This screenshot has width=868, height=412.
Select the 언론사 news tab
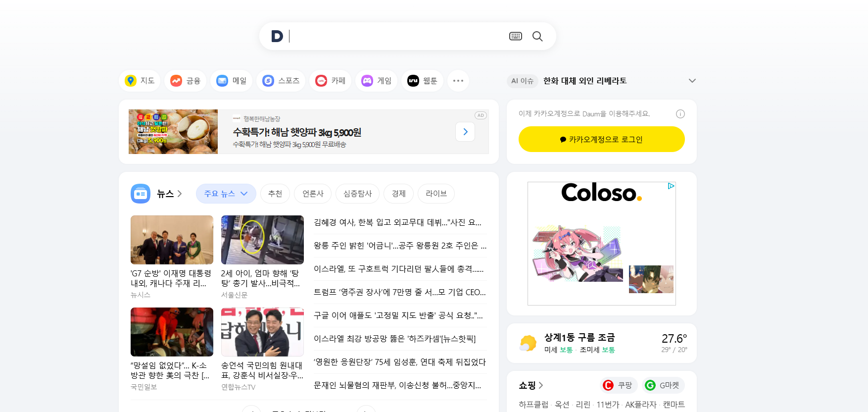tap(313, 194)
